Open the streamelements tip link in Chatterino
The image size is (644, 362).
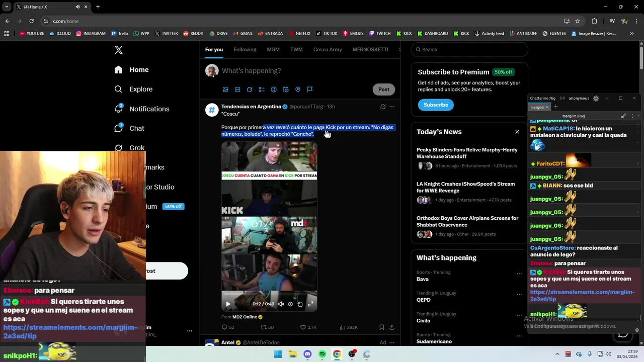582,295
